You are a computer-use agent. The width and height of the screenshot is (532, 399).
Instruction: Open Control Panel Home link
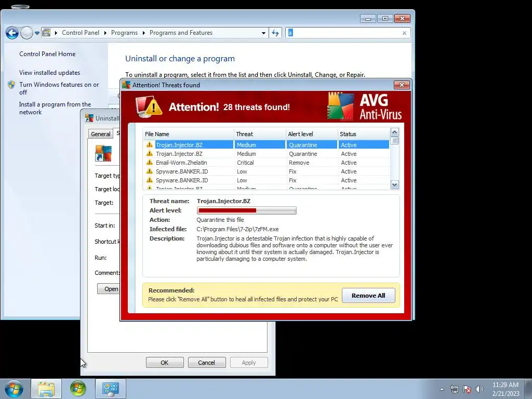pos(47,54)
